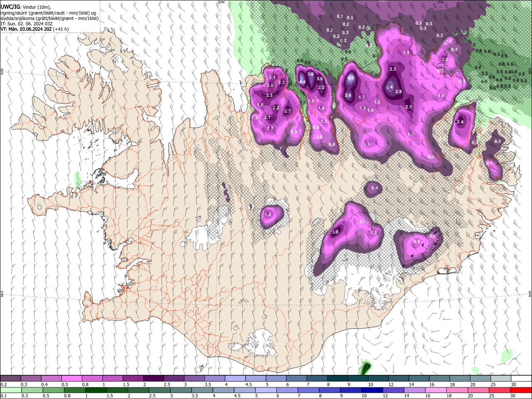Click the initial time 'IT: Sun. 02. 06. 2024 03Z'
Viewport: 532px width, 399px height.
tap(27, 24)
